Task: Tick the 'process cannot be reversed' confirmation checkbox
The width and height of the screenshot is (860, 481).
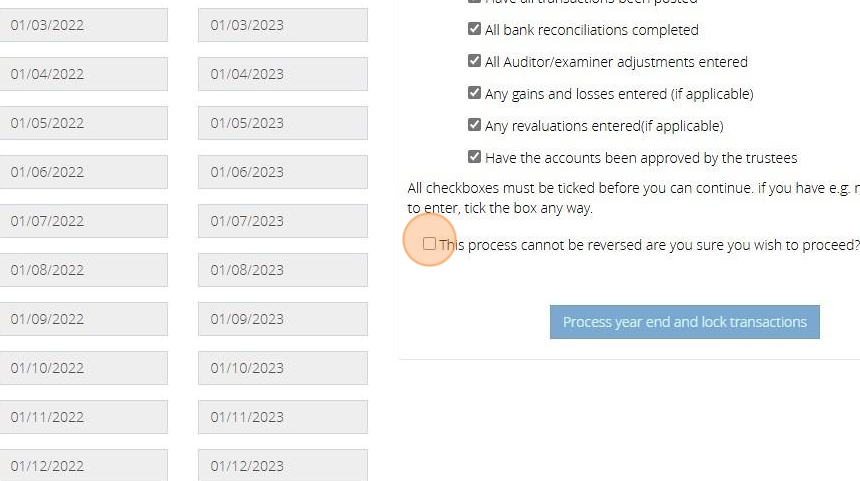Action: tap(429, 244)
